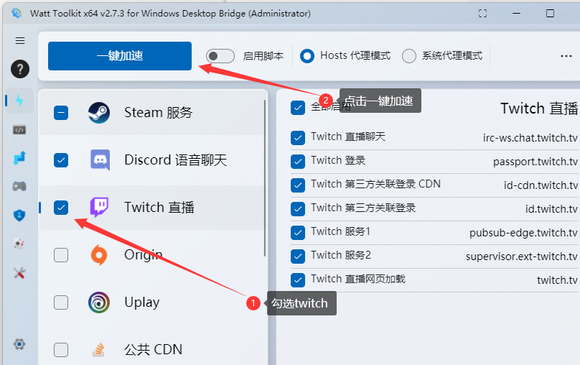Click the services list vertical scrollbar

click(x=265, y=178)
